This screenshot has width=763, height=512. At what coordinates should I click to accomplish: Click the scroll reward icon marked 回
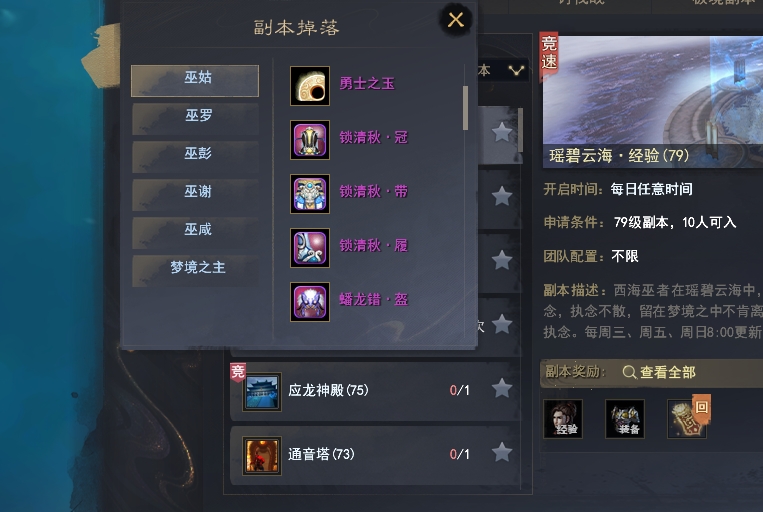click(687, 419)
